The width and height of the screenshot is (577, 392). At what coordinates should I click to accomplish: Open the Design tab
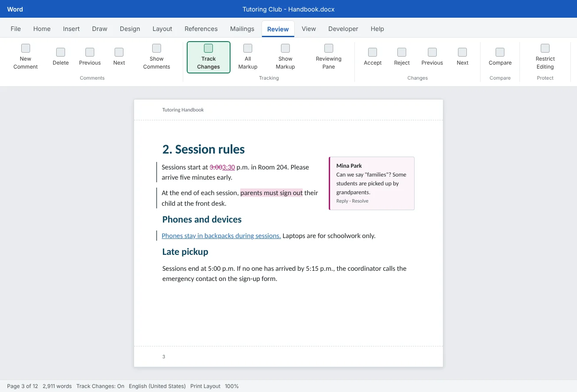coord(130,29)
